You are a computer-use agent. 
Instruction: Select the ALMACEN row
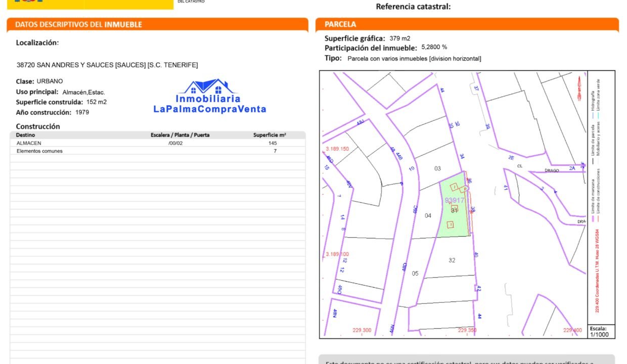tap(158, 143)
